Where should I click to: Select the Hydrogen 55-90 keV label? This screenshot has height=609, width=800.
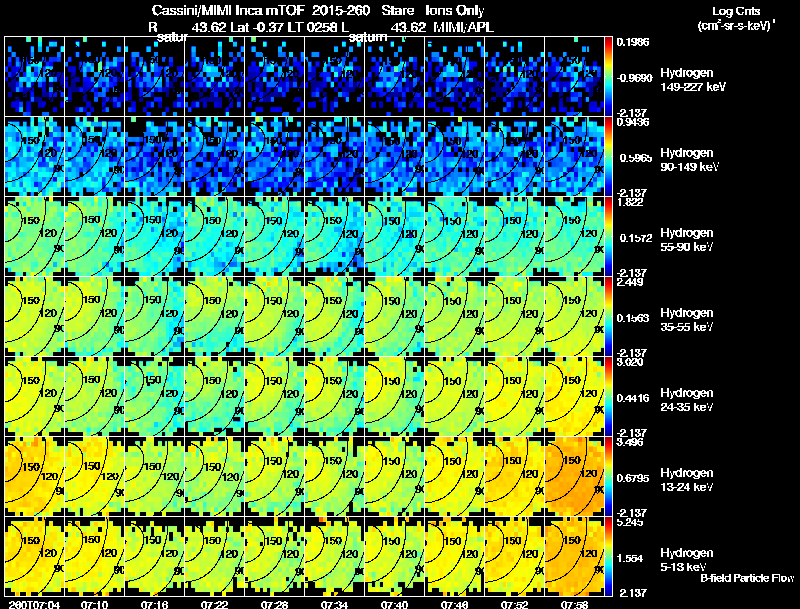tap(687, 240)
